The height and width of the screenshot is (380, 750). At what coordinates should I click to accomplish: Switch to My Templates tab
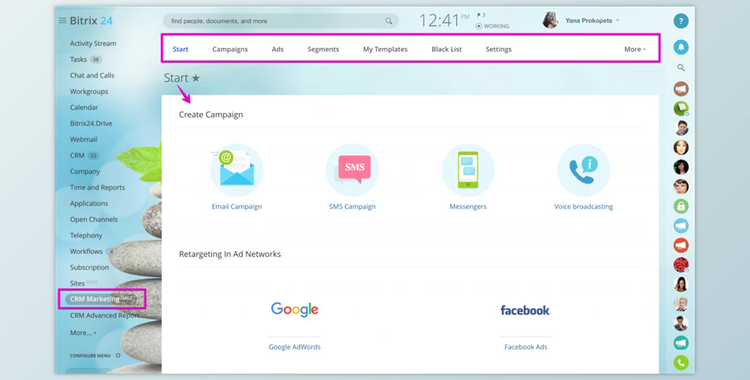click(385, 49)
